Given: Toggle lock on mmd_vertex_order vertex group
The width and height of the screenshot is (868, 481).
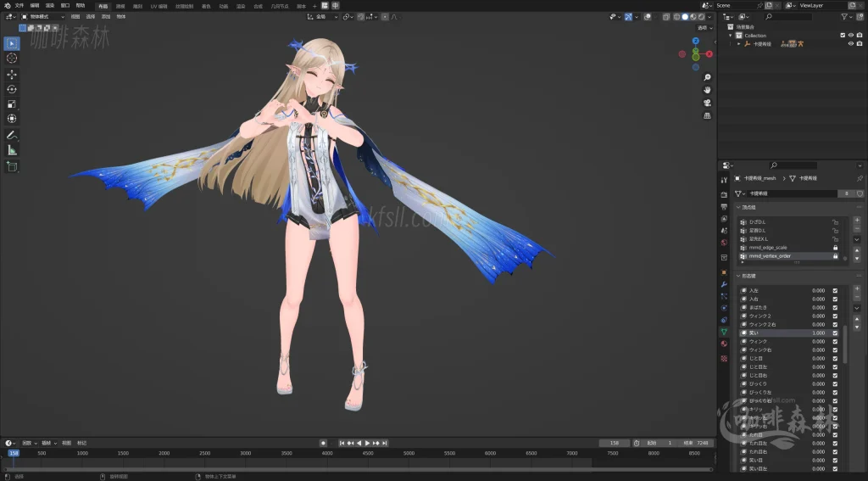Looking at the screenshot, I should (835, 256).
